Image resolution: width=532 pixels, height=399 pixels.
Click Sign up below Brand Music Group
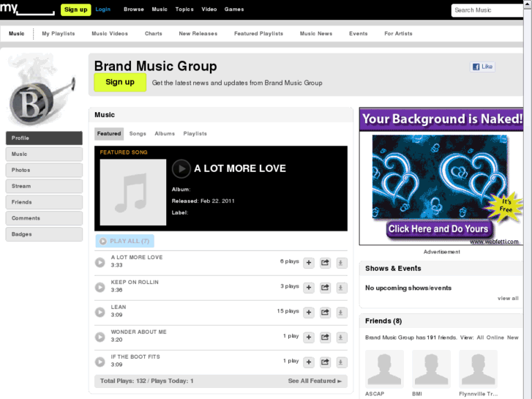[x=120, y=82]
